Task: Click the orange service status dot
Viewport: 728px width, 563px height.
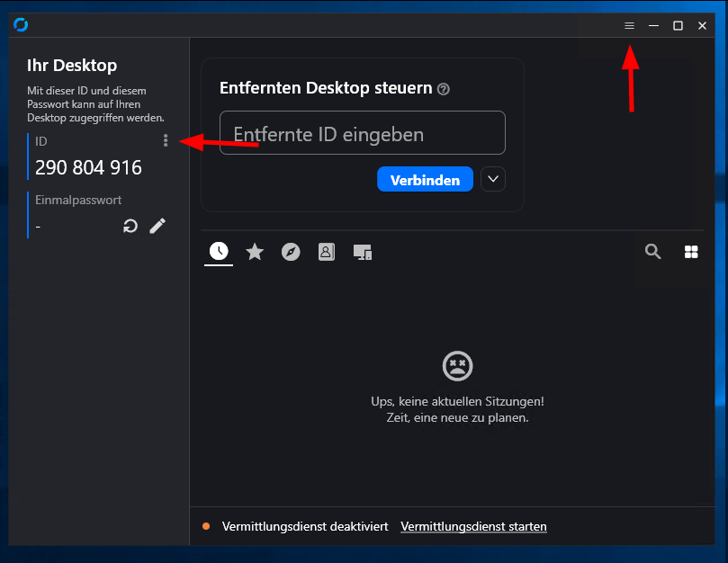Action: tap(206, 526)
